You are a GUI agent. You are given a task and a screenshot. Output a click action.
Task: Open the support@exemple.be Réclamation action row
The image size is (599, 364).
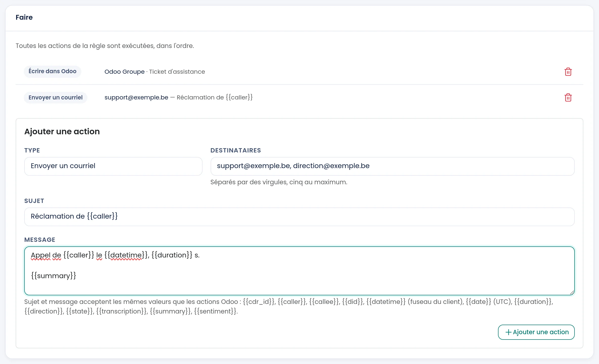click(299, 97)
